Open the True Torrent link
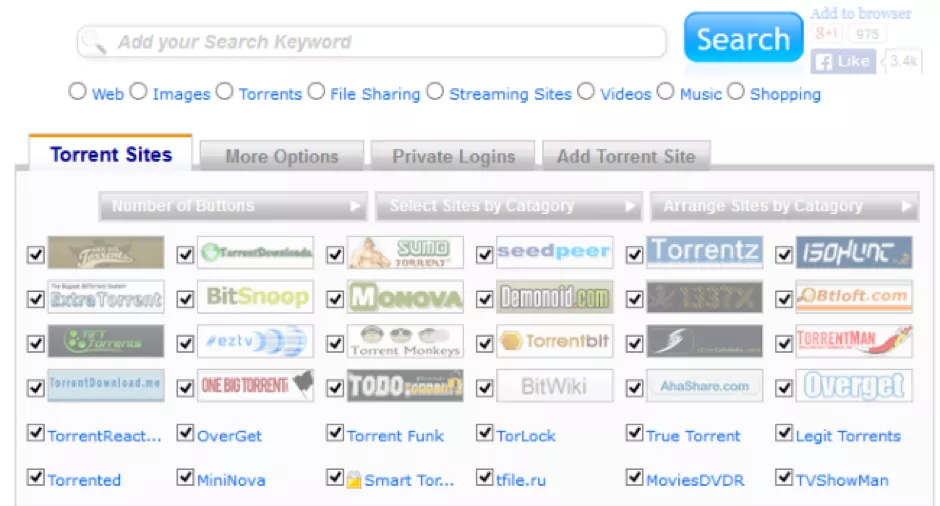This screenshot has width=940, height=506. pos(693,436)
